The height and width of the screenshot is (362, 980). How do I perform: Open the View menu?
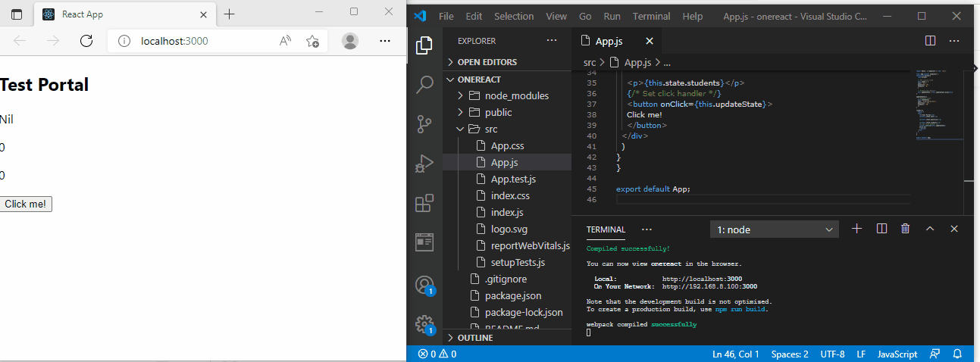coord(556,16)
